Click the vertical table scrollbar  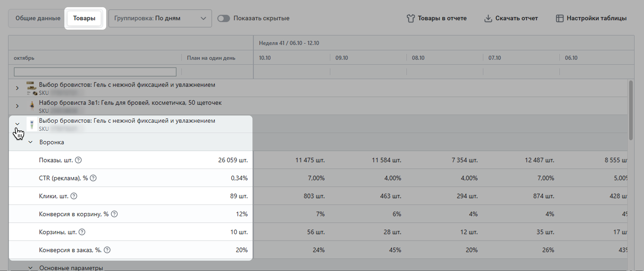click(x=630, y=110)
